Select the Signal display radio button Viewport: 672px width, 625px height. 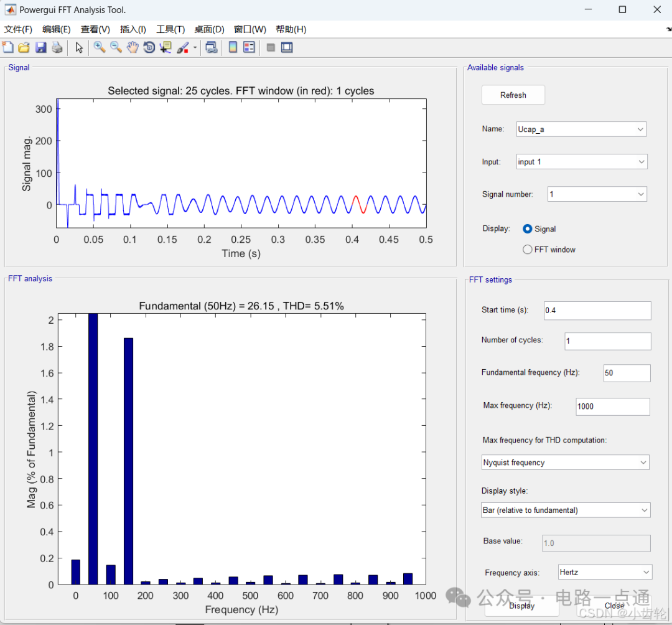(528, 229)
